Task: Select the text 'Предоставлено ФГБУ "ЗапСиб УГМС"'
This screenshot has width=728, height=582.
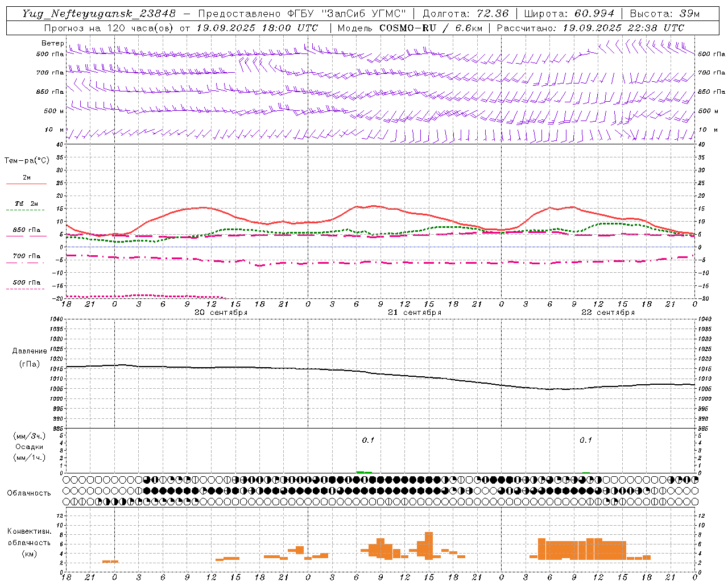Action: click(x=302, y=14)
